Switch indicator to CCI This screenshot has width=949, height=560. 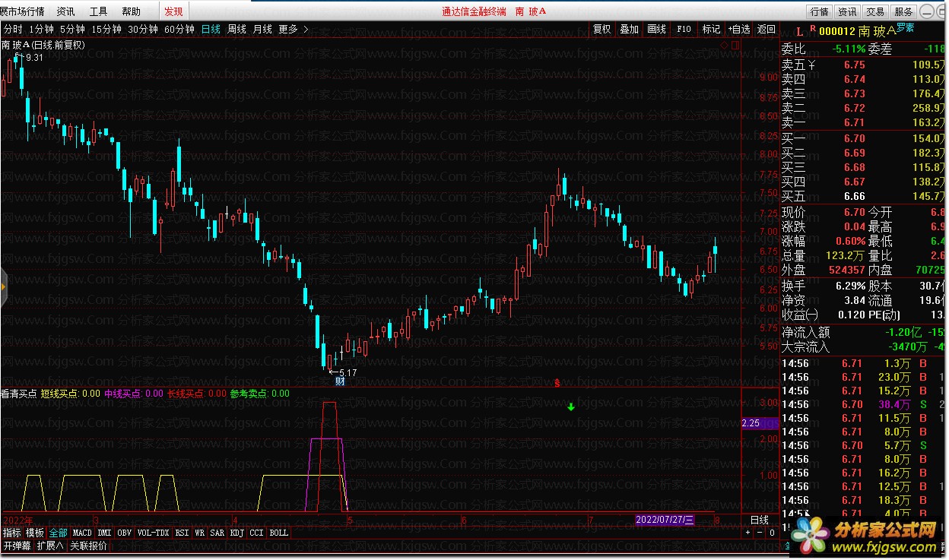click(x=256, y=533)
